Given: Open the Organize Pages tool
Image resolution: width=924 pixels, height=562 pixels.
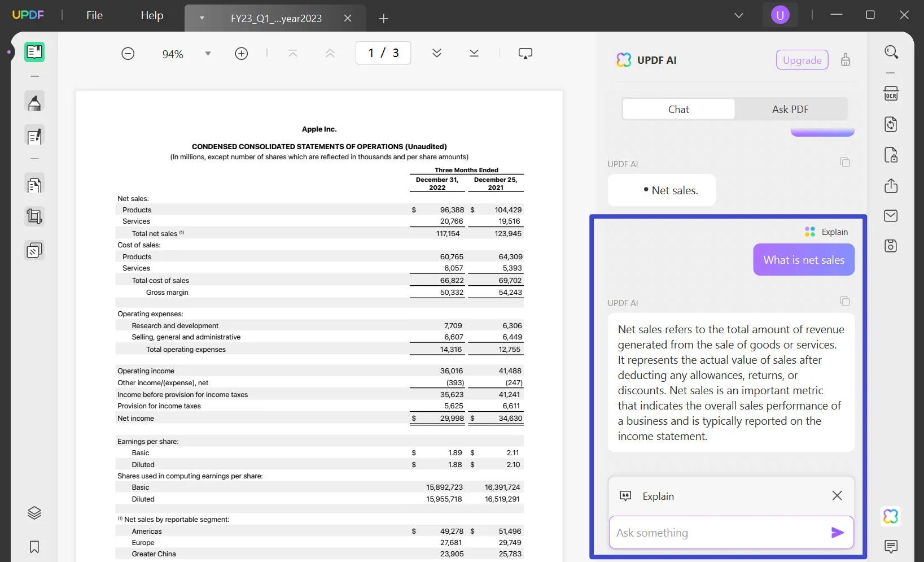Looking at the screenshot, I should click(34, 185).
